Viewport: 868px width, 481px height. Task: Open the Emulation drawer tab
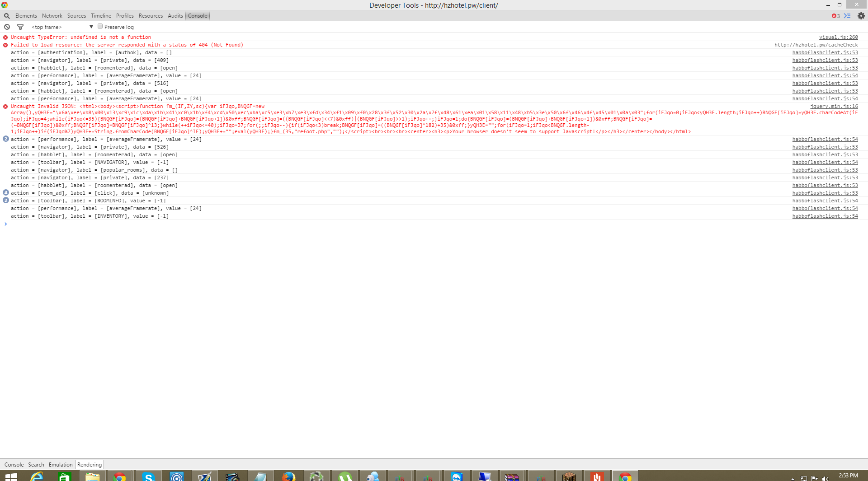tap(61, 465)
